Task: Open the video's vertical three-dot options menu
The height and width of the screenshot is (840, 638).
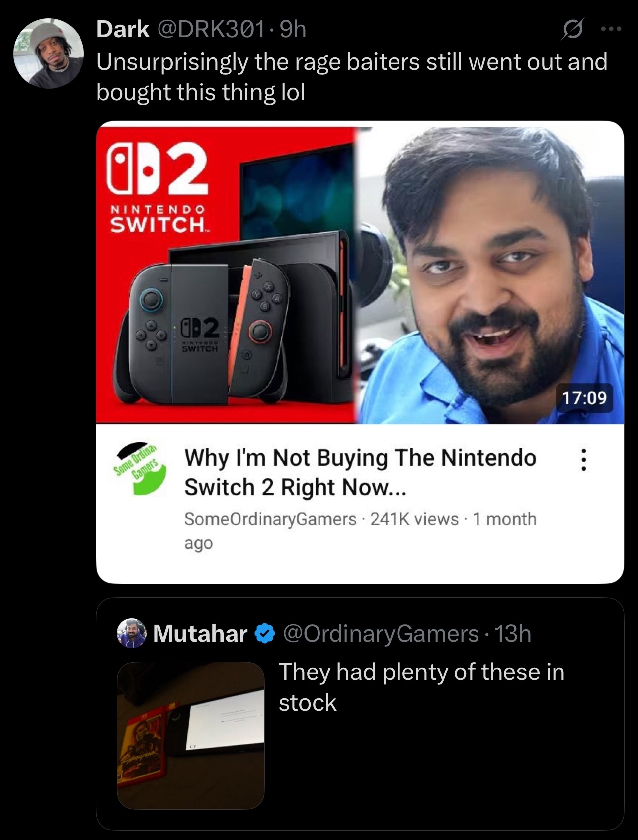Action: (584, 460)
